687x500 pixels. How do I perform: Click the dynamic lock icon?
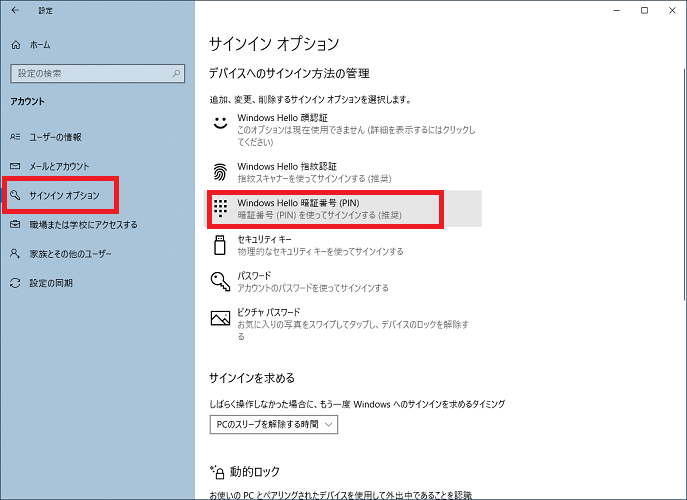(218, 472)
